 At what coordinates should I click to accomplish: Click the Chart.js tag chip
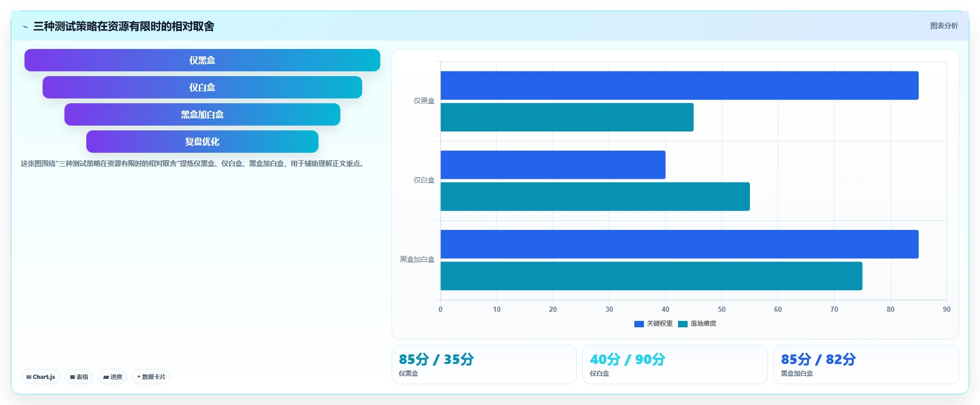[40, 377]
